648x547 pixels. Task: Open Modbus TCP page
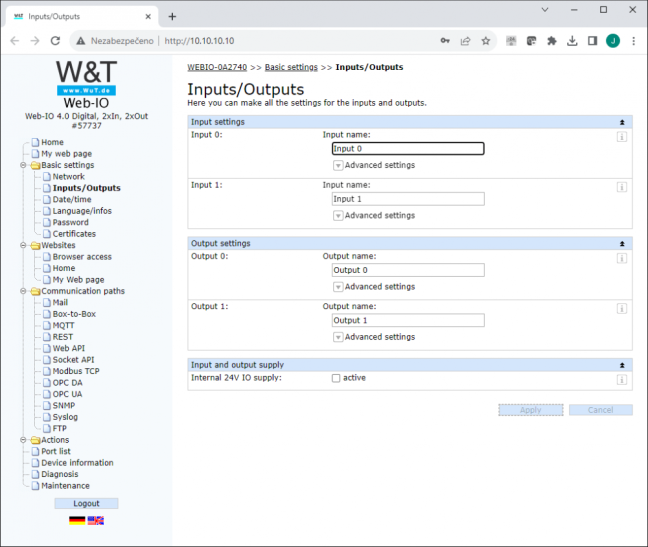pyautogui.click(x=76, y=371)
